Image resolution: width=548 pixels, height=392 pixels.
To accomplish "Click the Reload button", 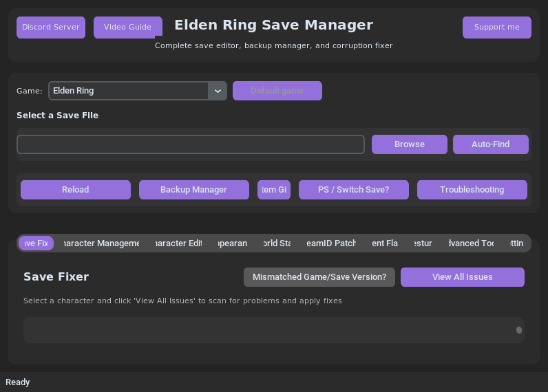I will pos(76,190).
